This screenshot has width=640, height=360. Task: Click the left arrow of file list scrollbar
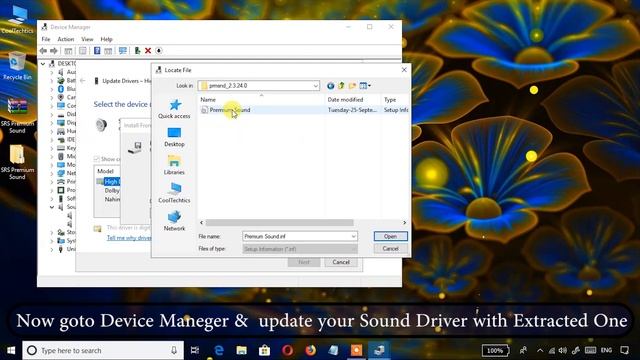click(x=201, y=222)
